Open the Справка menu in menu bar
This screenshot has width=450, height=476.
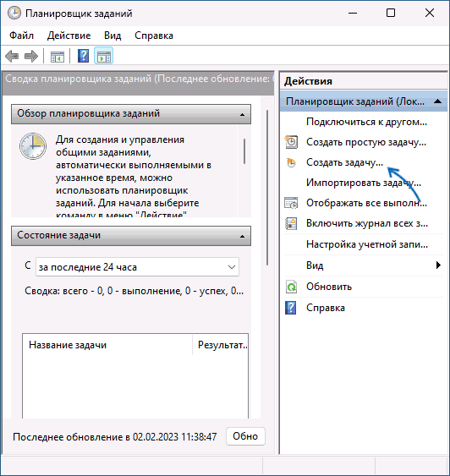click(154, 36)
